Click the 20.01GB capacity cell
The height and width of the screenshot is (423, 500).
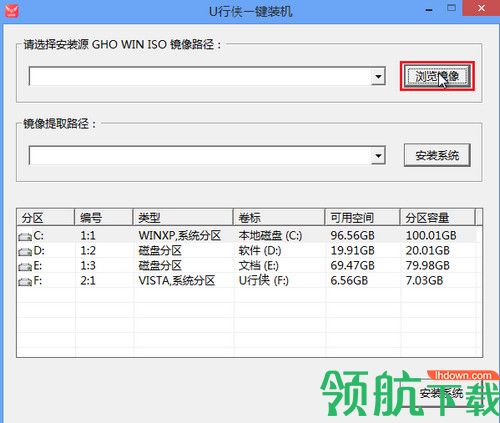pos(427,251)
